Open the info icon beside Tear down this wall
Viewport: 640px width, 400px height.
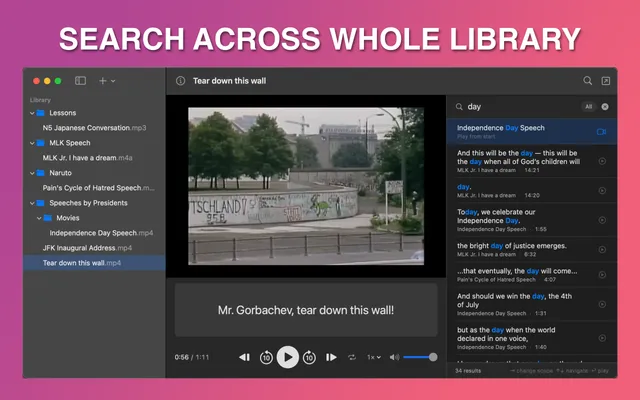180,81
